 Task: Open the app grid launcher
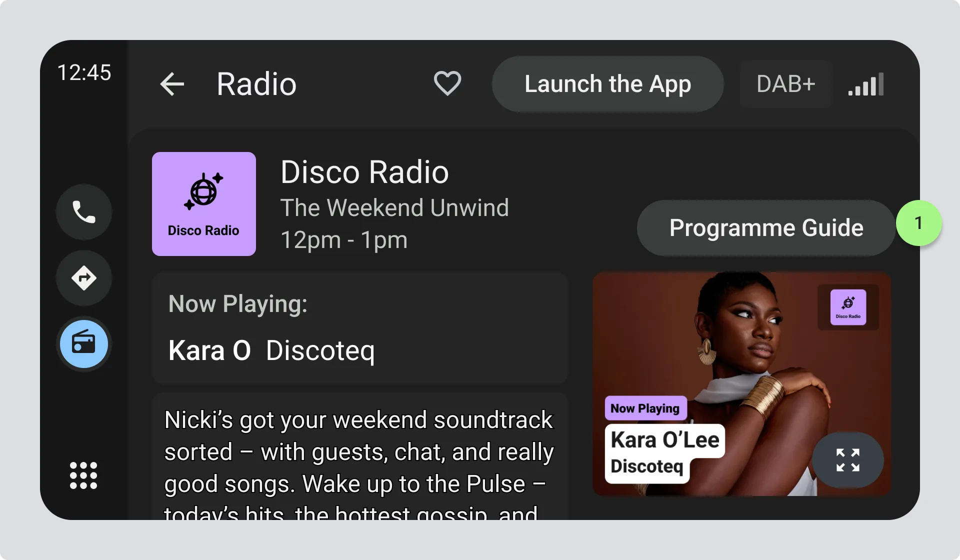pyautogui.click(x=83, y=475)
